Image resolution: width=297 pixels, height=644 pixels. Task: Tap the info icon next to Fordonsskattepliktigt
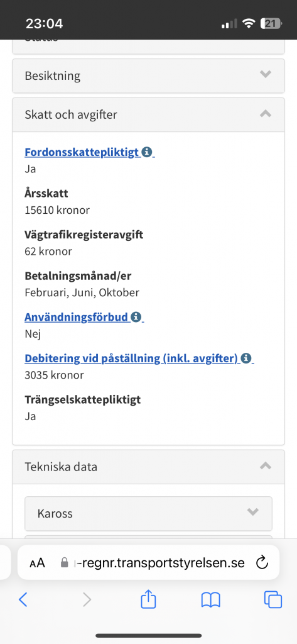click(x=146, y=152)
